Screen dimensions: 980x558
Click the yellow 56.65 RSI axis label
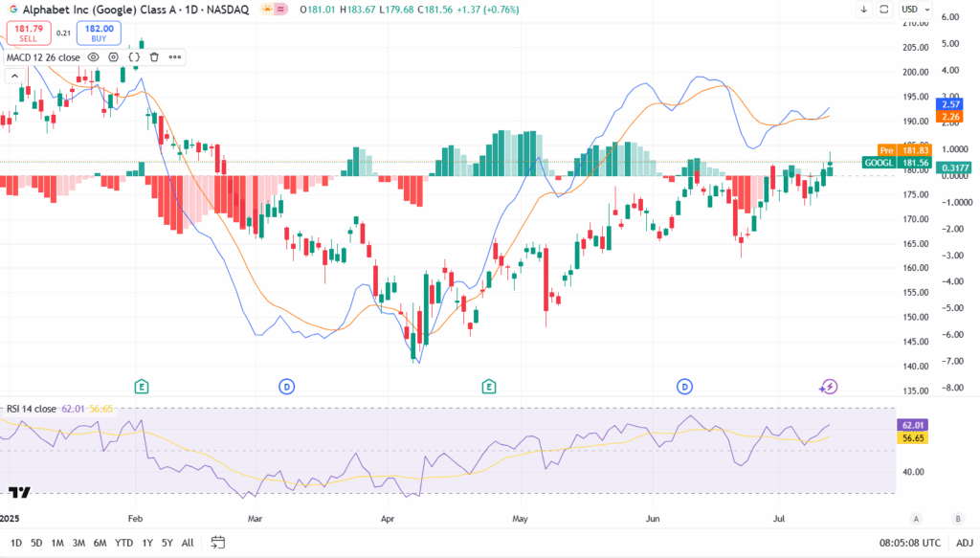(x=912, y=438)
